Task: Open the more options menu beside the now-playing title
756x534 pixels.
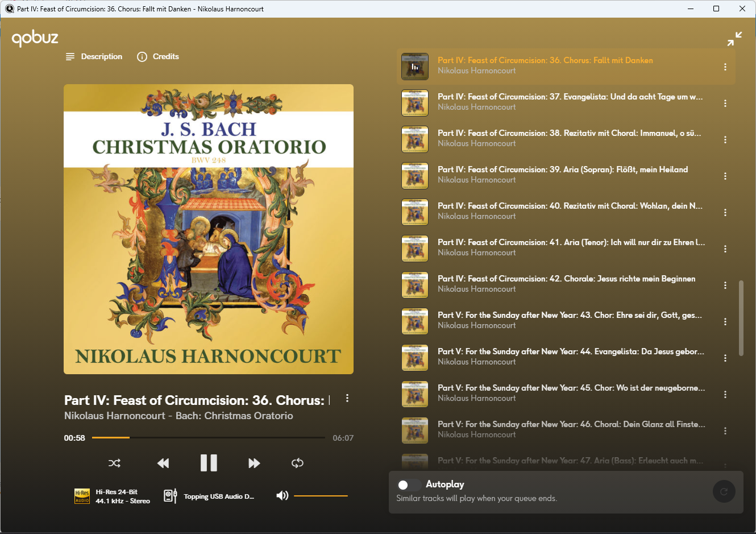Action: [347, 399]
